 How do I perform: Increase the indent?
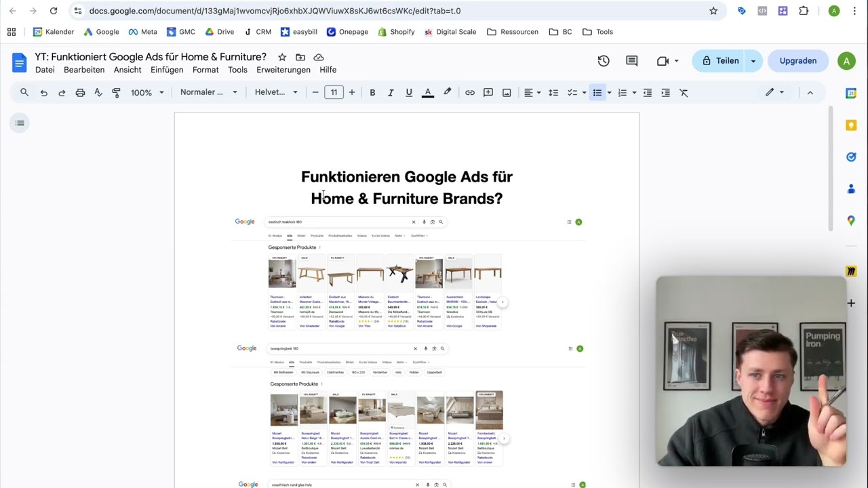(665, 92)
